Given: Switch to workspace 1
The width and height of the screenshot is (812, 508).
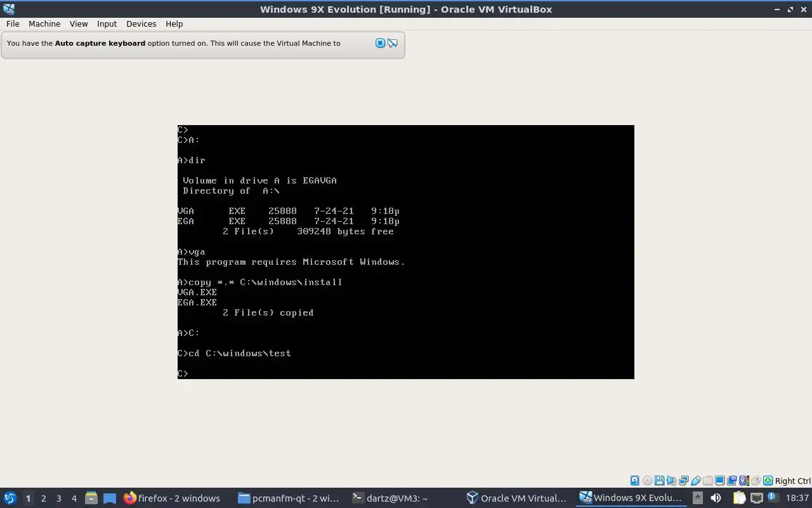Looking at the screenshot, I should click(28, 498).
